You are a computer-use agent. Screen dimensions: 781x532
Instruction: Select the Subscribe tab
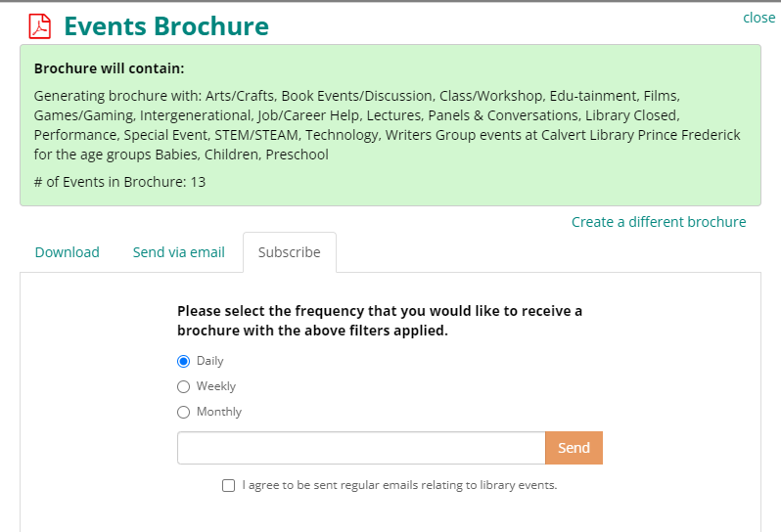click(x=289, y=252)
